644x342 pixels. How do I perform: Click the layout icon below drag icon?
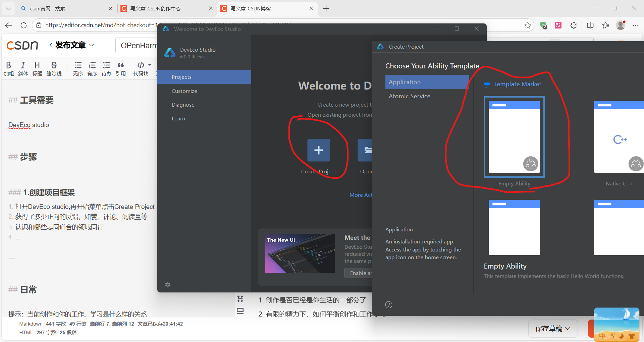(240, 311)
